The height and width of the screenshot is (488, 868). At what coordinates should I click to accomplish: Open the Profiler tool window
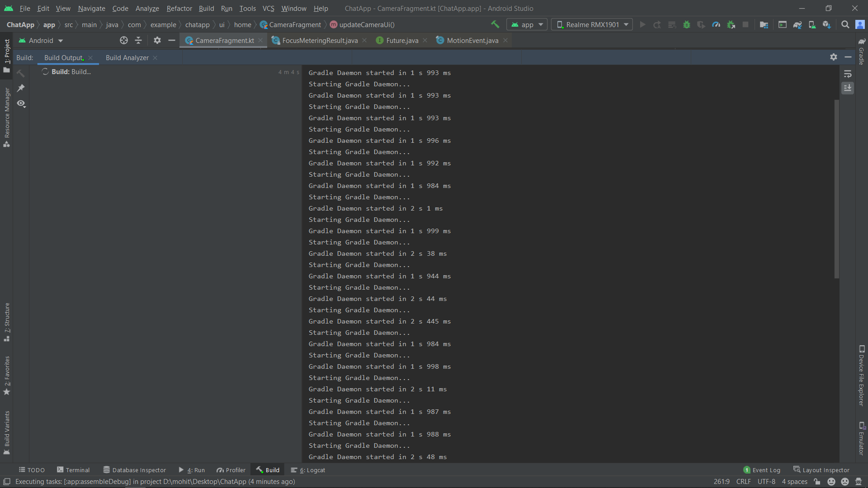231,470
